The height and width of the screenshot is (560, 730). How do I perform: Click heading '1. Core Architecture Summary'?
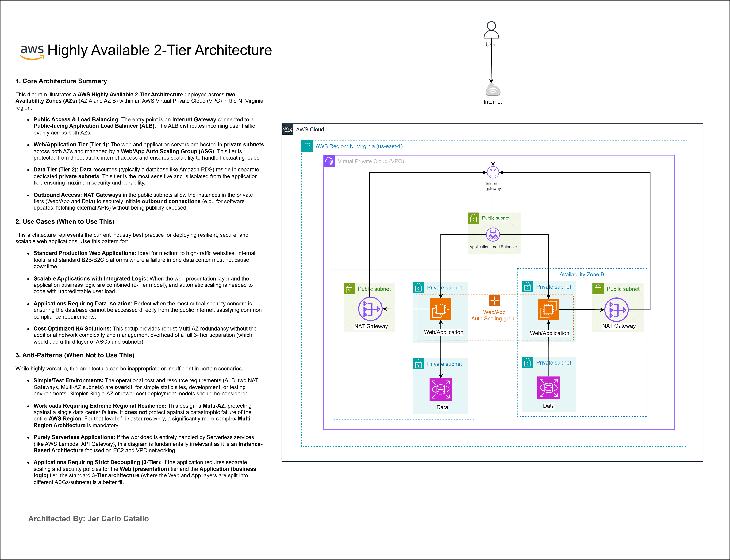(61, 81)
